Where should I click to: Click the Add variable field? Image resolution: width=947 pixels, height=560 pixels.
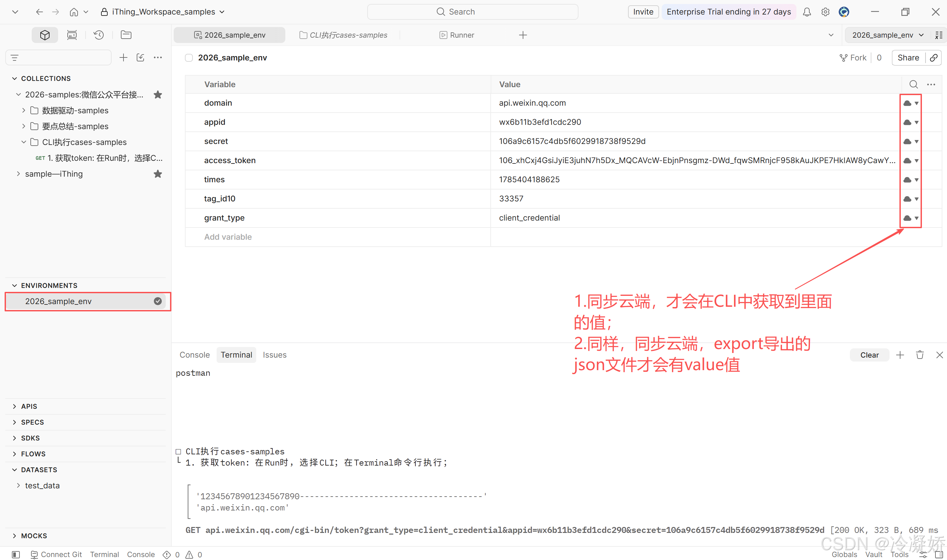[338, 237]
